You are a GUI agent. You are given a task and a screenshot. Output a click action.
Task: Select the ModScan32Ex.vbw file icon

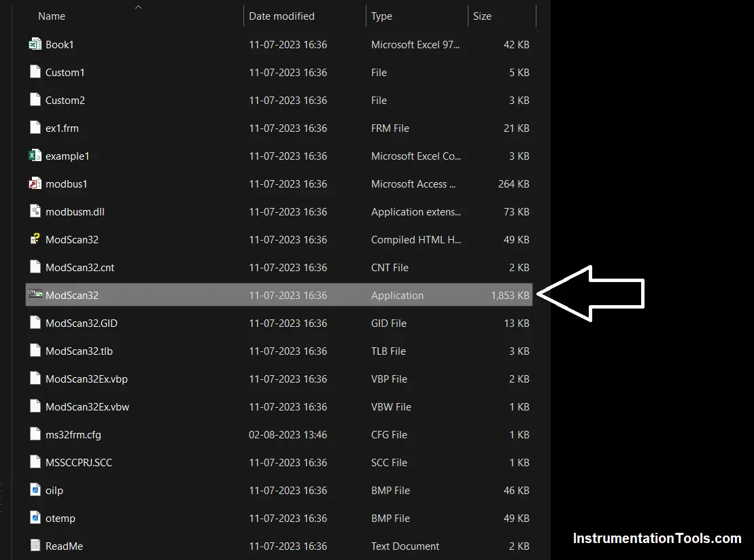[35, 406]
